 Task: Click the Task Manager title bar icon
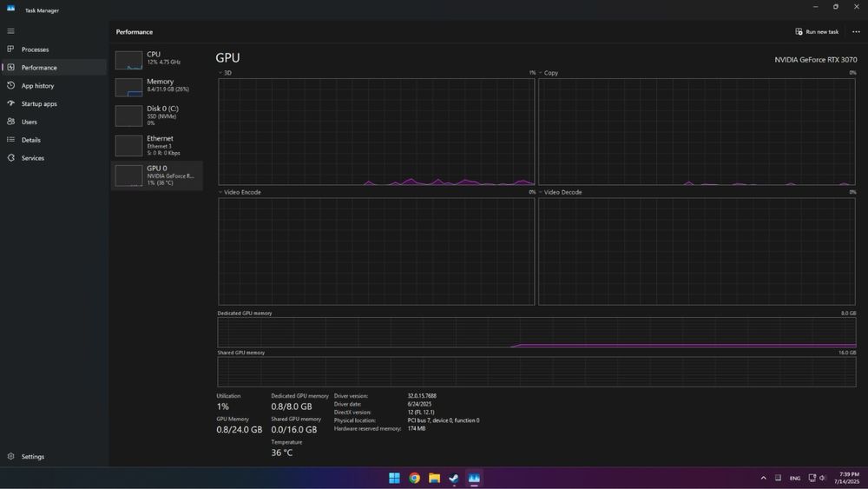[x=10, y=9]
